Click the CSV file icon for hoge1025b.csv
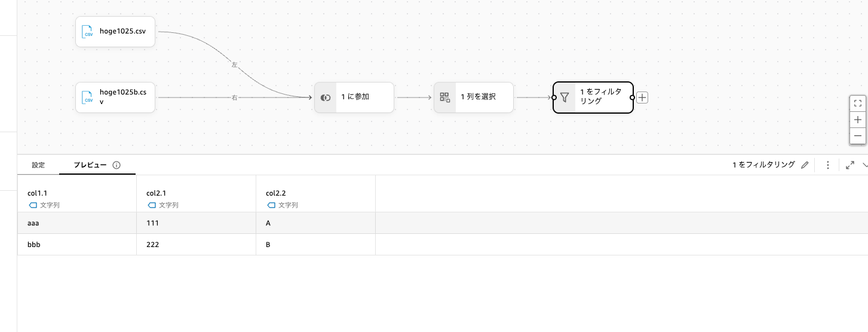 [88, 98]
